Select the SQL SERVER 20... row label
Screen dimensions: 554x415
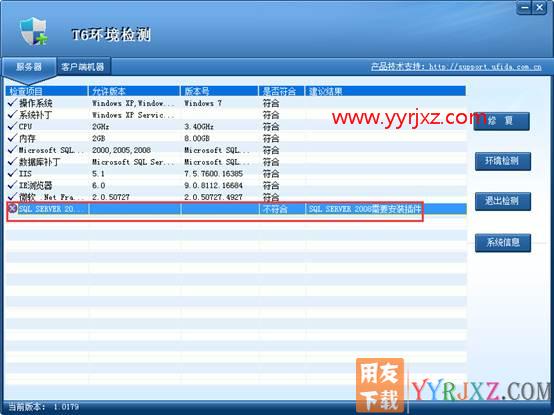52,209
